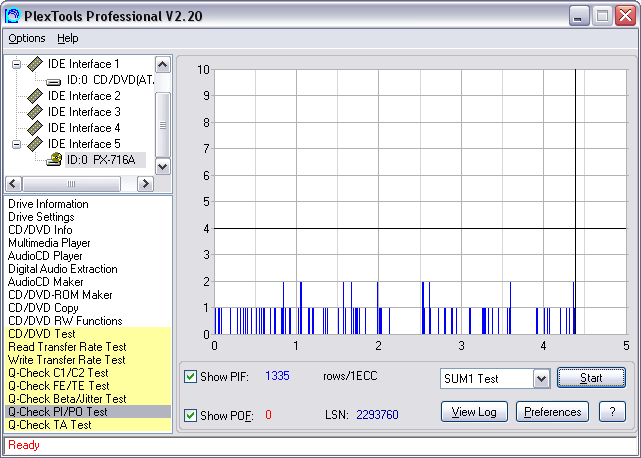Select IDE Interface 5 tree item
Image resolution: width=641 pixels, height=458 pixels.
tap(84, 144)
